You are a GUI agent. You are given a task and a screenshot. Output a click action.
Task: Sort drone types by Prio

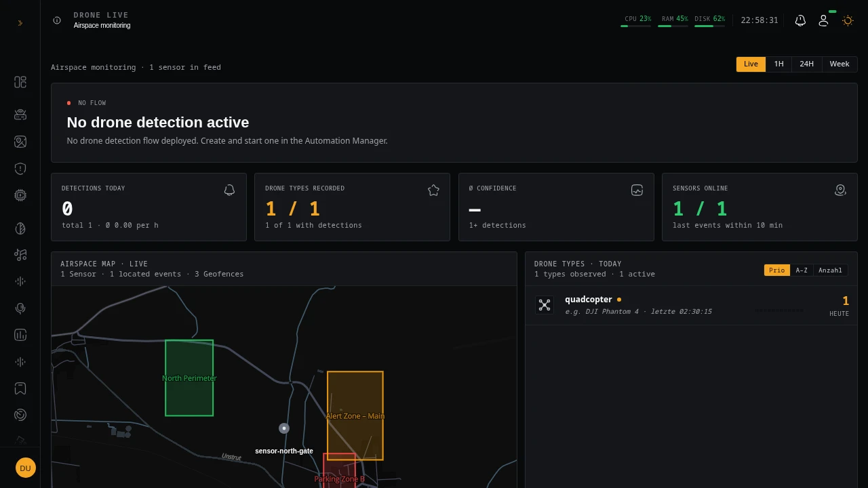[777, 270]
